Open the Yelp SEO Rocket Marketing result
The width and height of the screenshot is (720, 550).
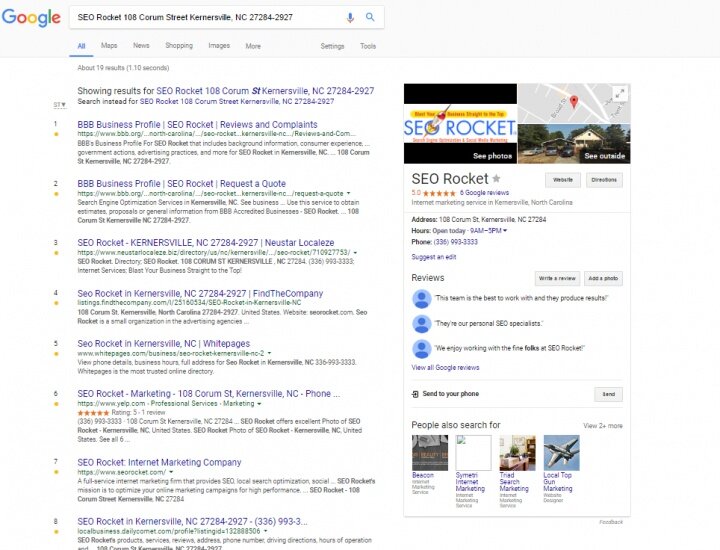pyautogui.click(x=208, y=394)
